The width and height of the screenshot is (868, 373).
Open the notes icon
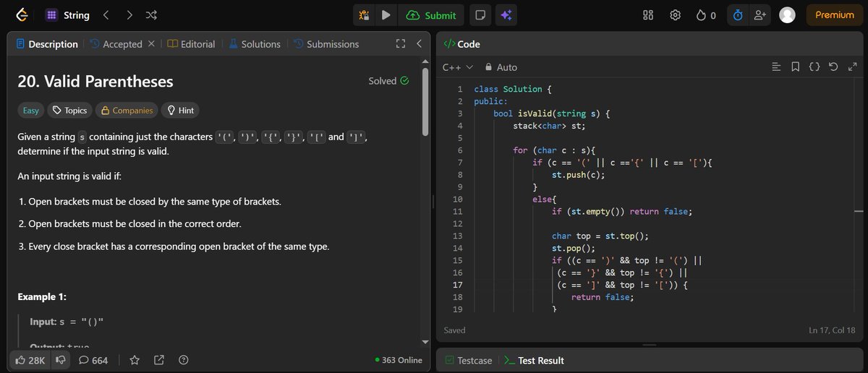point(479,15)
